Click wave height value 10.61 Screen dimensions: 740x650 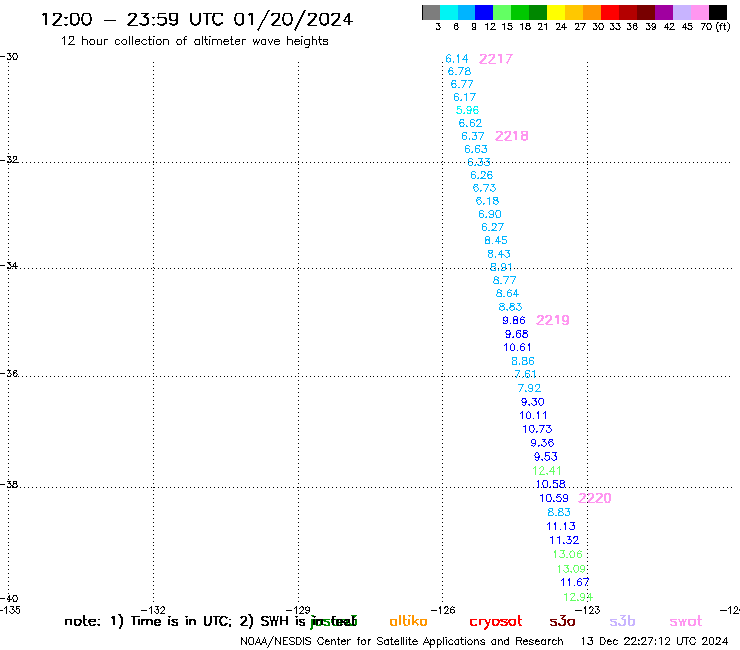click(x=517, y=347)
